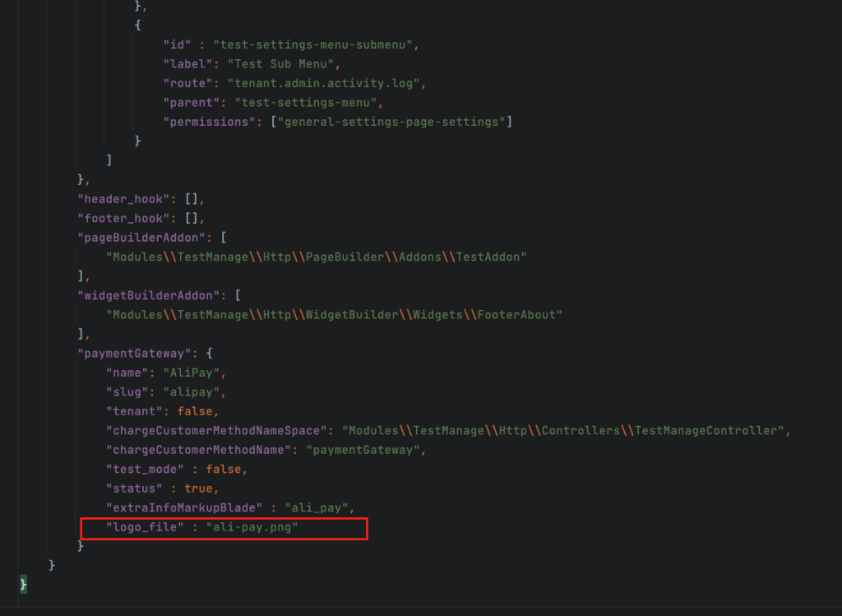Place cursor at highlighted final closing brace

pyautogui.click(x=23, y=585)
